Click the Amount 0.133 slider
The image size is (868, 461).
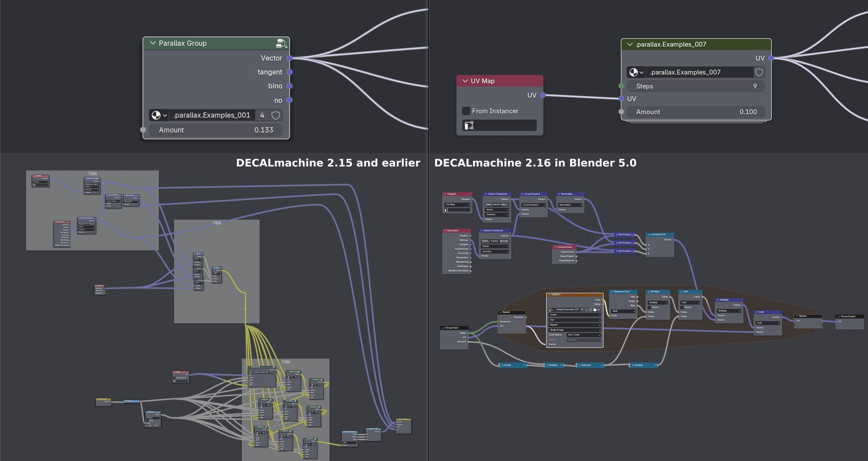(216, 130)
